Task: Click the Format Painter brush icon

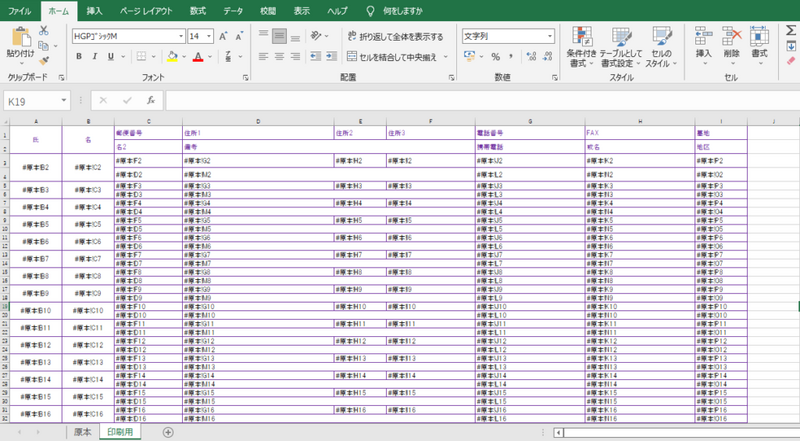Action: coord(44,61)
